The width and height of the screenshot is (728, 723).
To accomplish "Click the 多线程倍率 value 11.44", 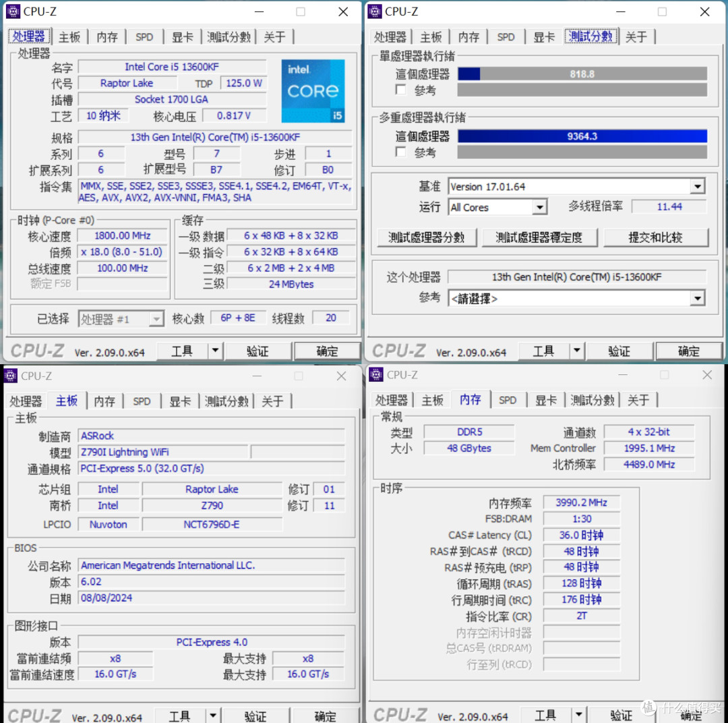I will click(x=669, y=207).
